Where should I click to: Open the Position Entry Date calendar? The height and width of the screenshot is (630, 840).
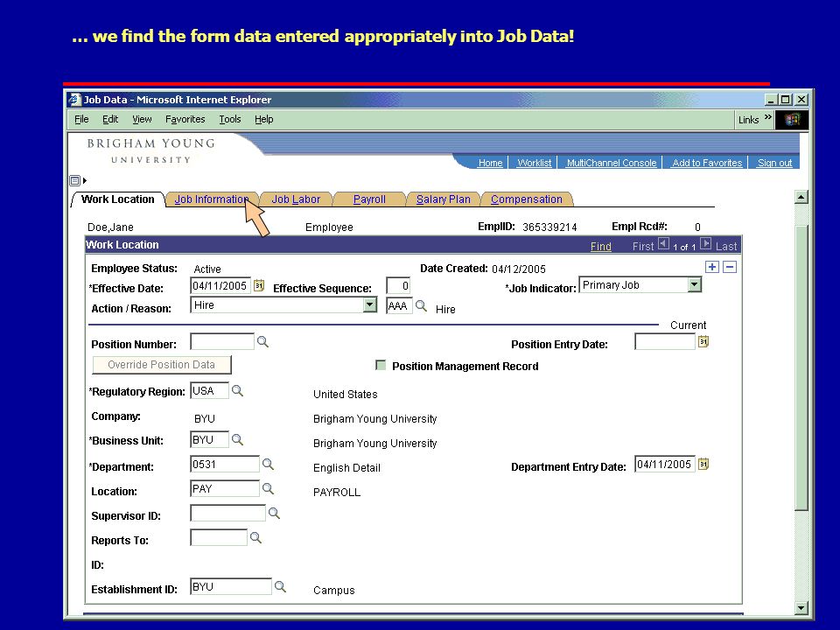(703, 341)
